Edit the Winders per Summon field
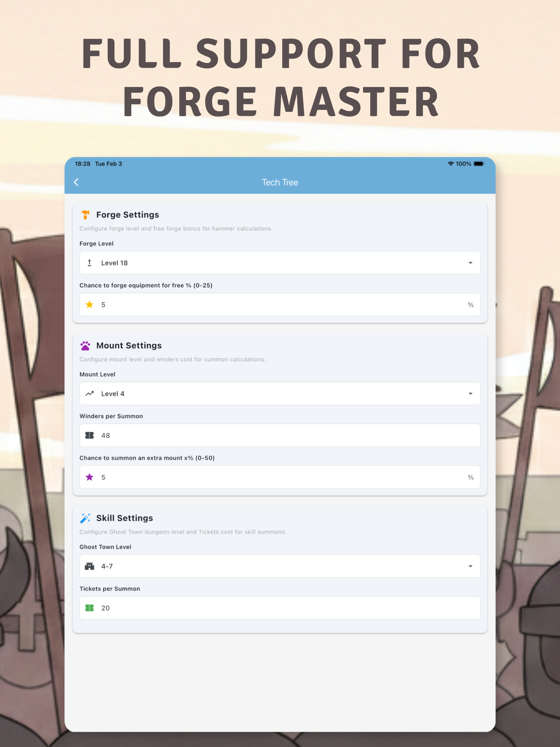Screen dimensions: 560x747 (x=280, y=435)
